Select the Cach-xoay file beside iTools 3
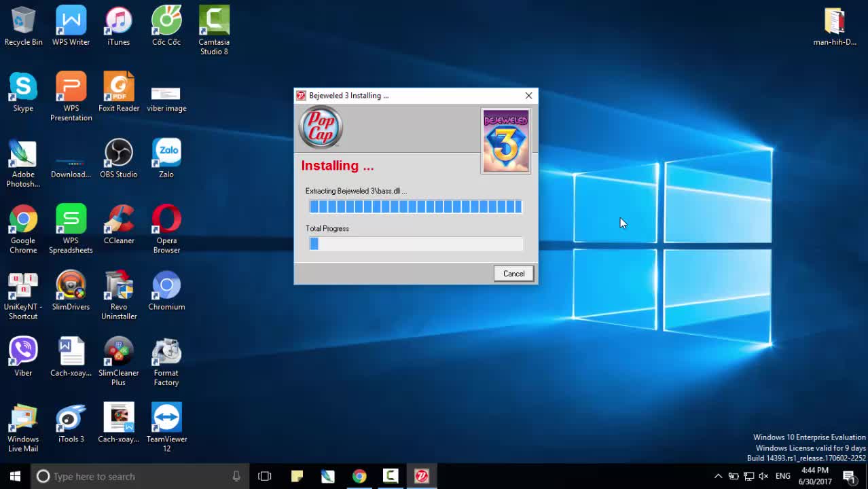 119,424
